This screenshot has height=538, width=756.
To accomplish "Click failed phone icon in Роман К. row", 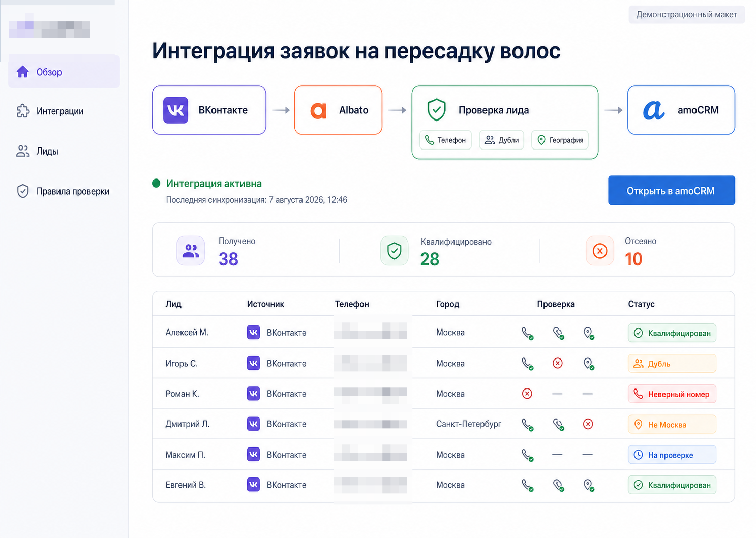I will coord(527,394).
